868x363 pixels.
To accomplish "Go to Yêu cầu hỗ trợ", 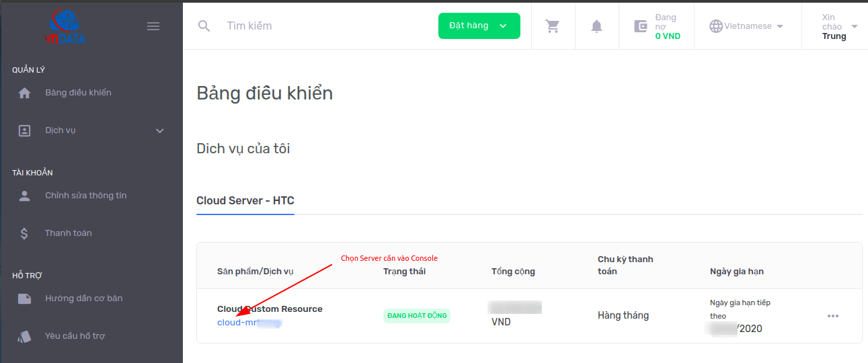I will pos(75,336).
